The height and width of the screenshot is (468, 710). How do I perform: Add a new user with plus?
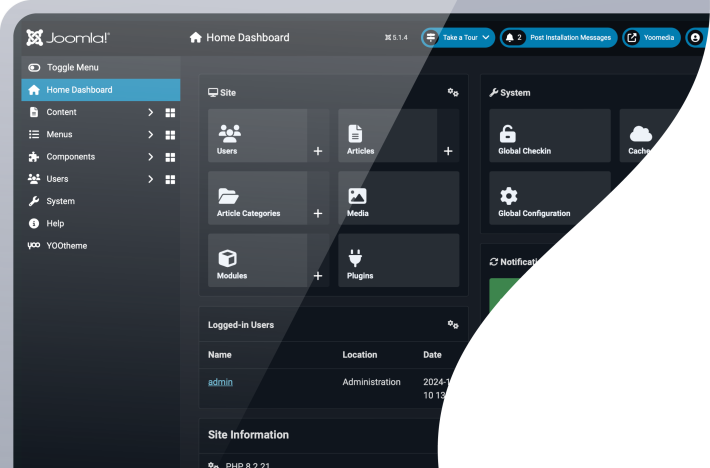tap(318, 151)
